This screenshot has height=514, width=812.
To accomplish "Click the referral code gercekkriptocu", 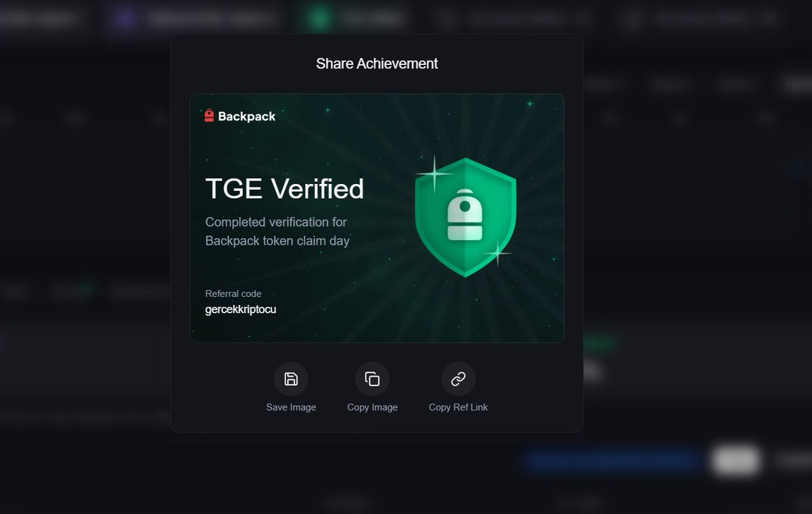I will tap(241, 309).
